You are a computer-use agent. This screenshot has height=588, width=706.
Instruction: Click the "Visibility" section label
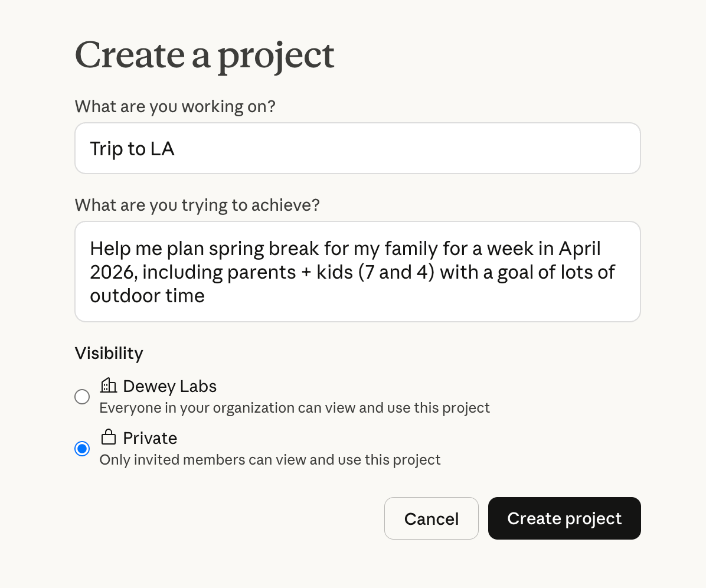pos(109,354)
